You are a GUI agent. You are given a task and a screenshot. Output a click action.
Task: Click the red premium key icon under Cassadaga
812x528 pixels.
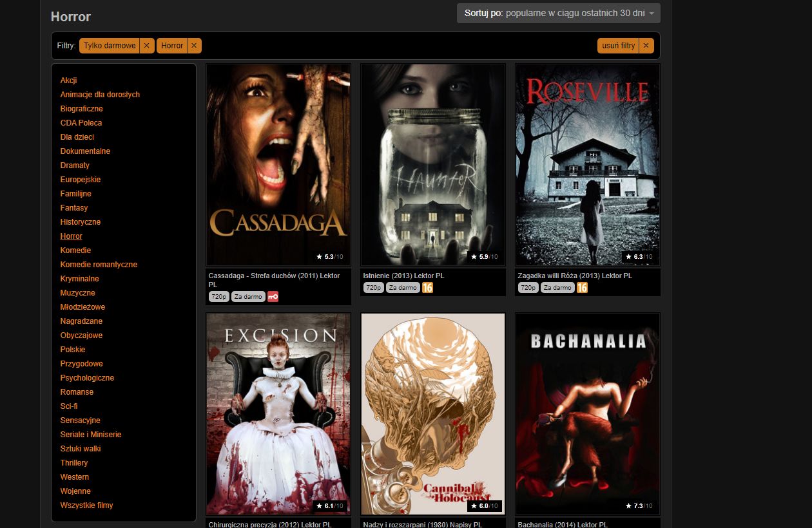point(273,297)
